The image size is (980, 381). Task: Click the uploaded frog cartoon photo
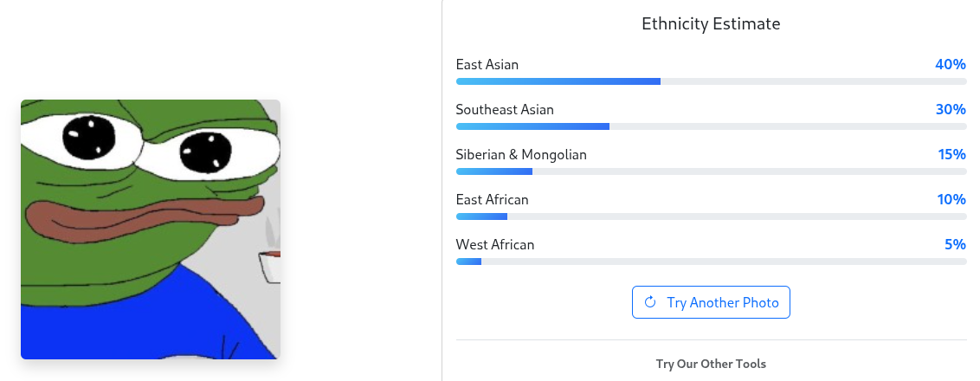pyautogui.click(x=151, y=229)
